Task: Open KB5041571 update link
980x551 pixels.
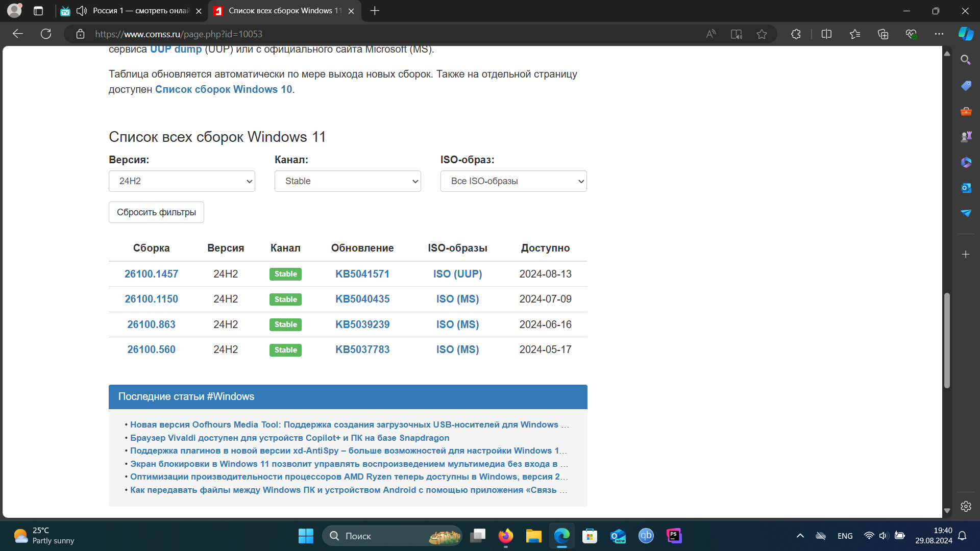Action: pos(362,274)
